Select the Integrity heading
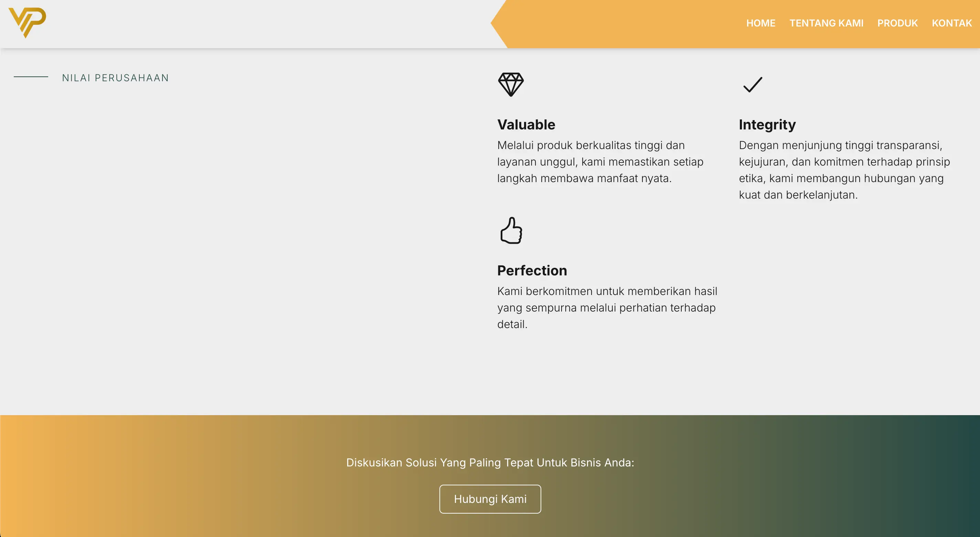The image size is (980, 537). pyautogui.click(x=767, y=125)
